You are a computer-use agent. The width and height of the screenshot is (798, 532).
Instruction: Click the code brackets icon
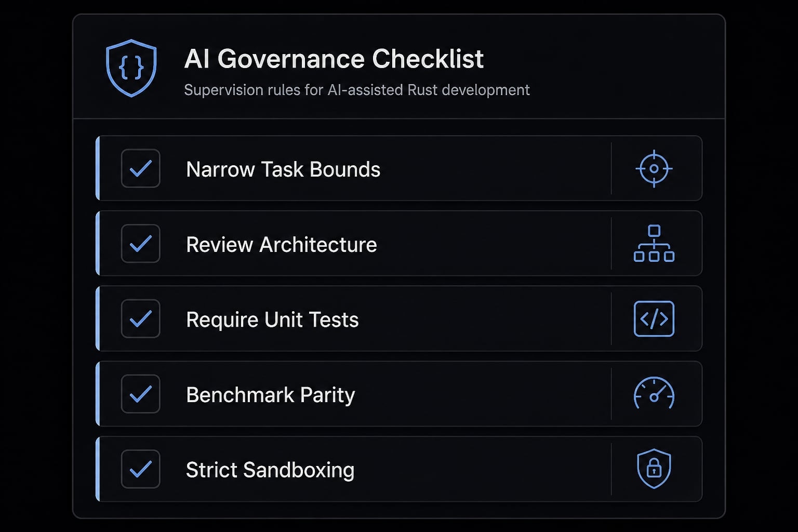654,318
